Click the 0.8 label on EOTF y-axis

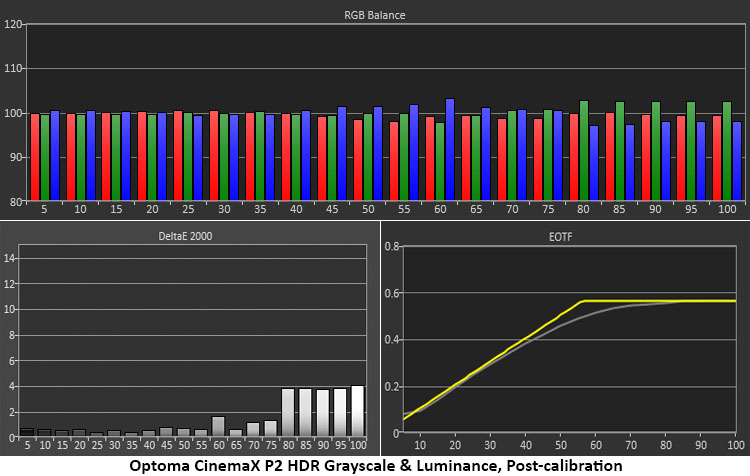(393, 247)
